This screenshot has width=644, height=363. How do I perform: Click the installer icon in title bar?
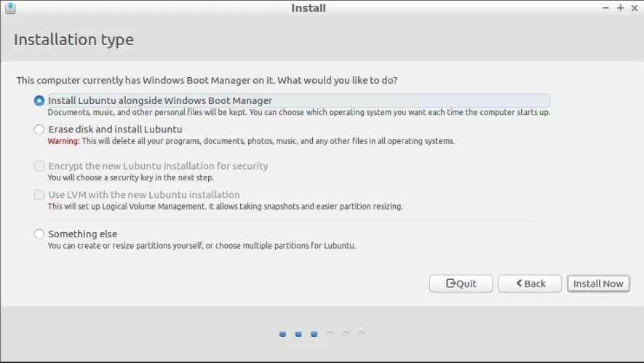point(11,8)
